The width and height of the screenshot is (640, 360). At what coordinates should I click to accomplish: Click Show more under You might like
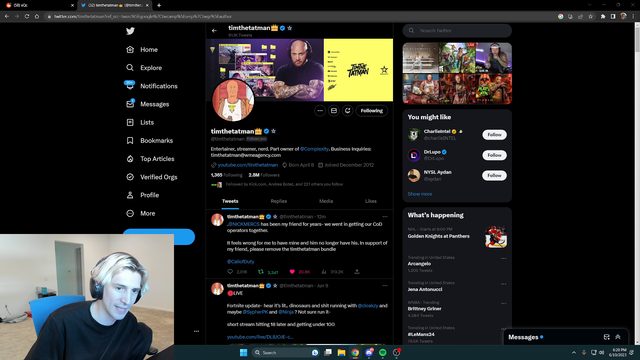tap(420, 194)
